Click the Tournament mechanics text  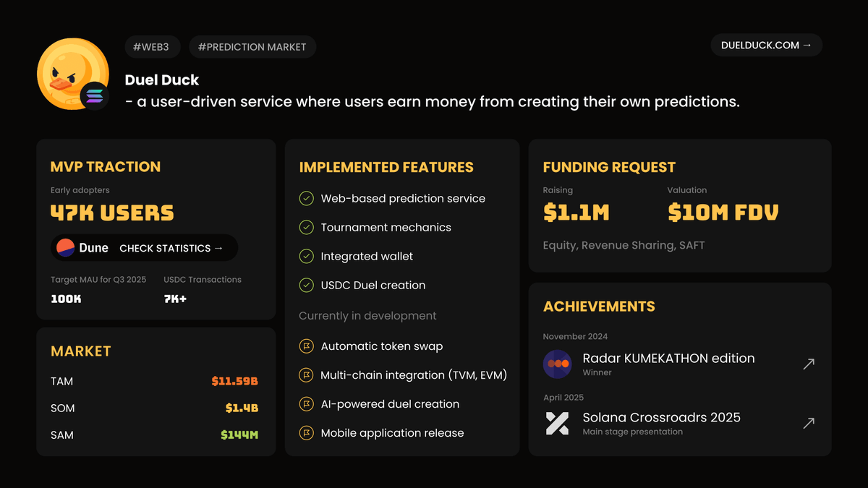point(386,227)
